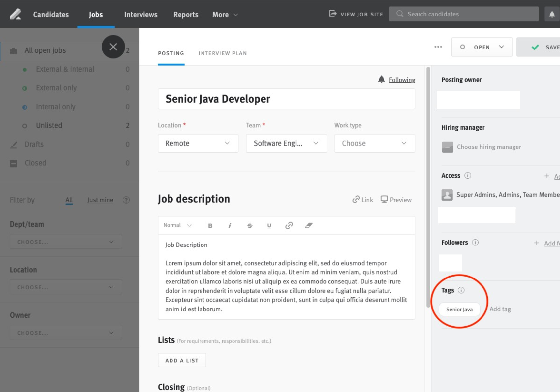Screen dimensions: 560x392
Task: Apply strikethrough formatting to text
Action: pyautogui.click(x=250, y=225)
